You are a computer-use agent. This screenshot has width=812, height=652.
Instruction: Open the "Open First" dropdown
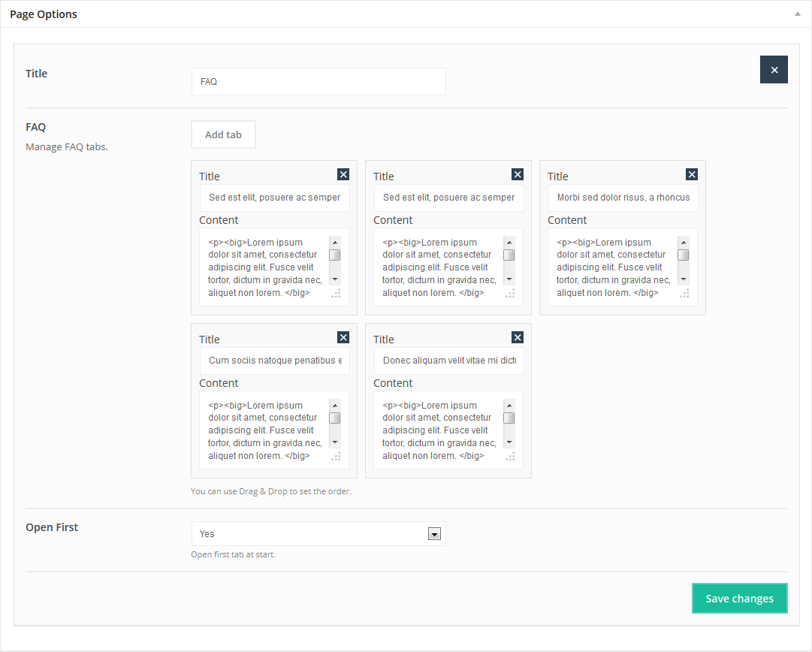[318, 534]
